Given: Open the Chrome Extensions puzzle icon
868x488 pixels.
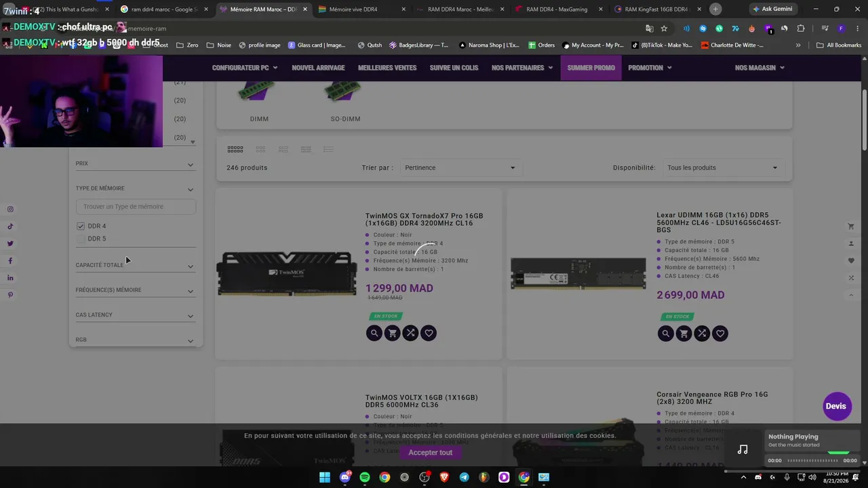Looking at the screenshot, I should coord(801,28).
